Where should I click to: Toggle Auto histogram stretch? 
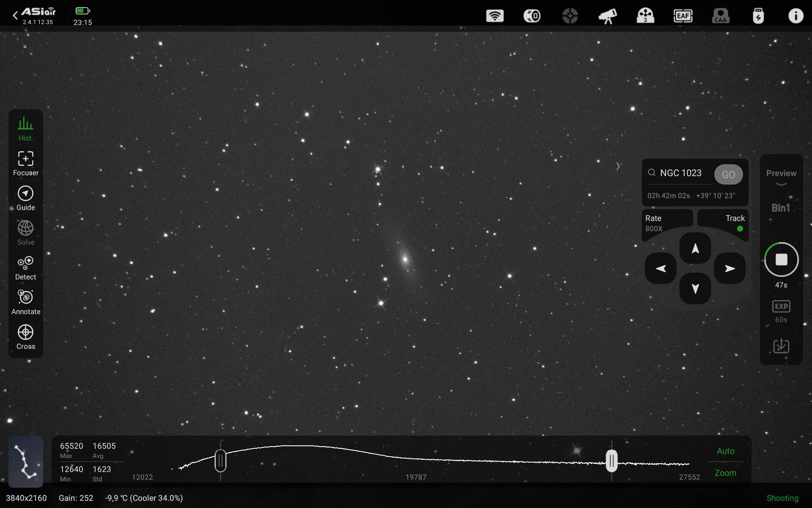tap(725, 451)
